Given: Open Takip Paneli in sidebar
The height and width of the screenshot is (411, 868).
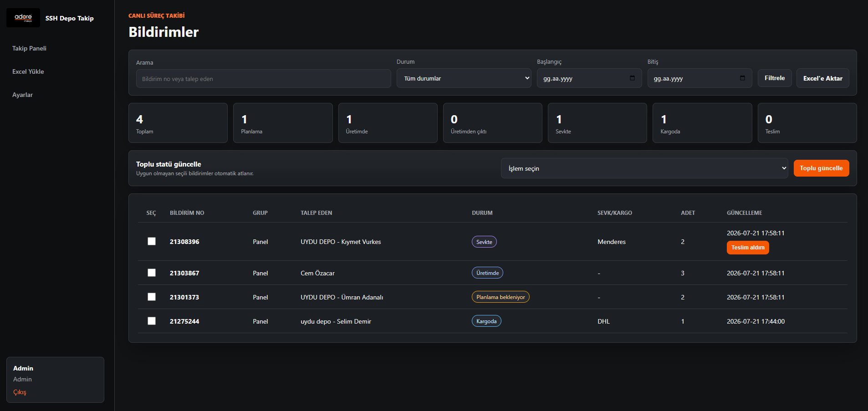Looking at the screenshot, I should pos(29,48).
